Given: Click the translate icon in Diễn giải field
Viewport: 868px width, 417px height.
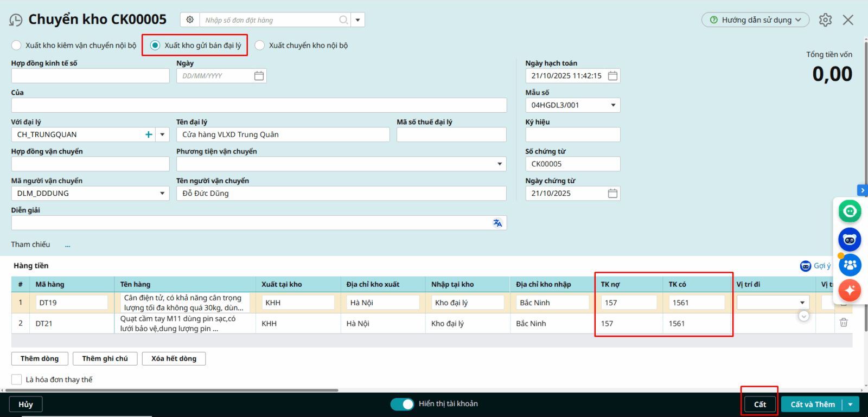Looking at the screenshot, I should click(x=497, y=223).
